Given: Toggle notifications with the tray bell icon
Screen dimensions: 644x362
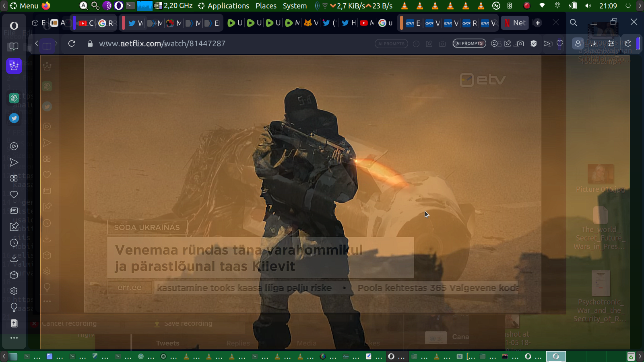Looking at the screenshot, I should pos(557,6).
